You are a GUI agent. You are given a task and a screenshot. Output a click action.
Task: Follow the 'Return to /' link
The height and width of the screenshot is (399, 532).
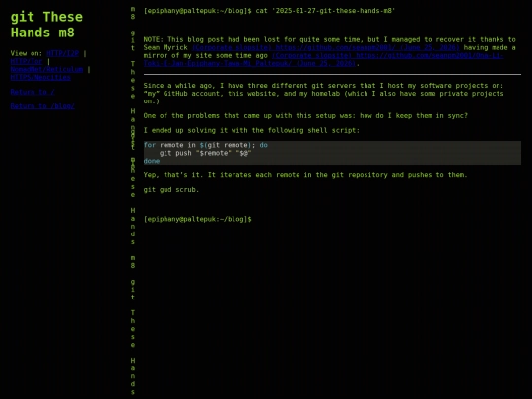33,92
